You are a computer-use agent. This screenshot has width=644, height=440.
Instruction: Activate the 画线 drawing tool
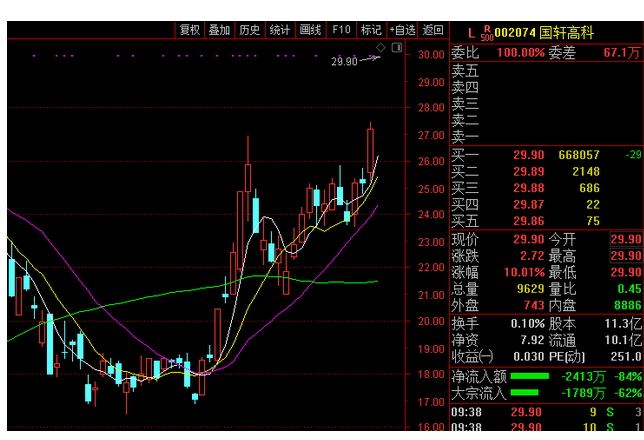click(x=310, y=30)
